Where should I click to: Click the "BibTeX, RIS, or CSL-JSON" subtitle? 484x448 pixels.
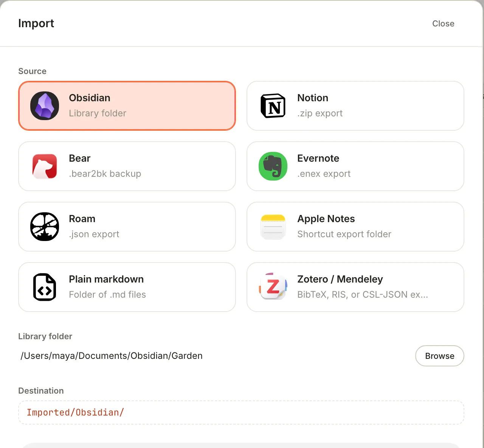pyautogui.click(x=363, y=295)
